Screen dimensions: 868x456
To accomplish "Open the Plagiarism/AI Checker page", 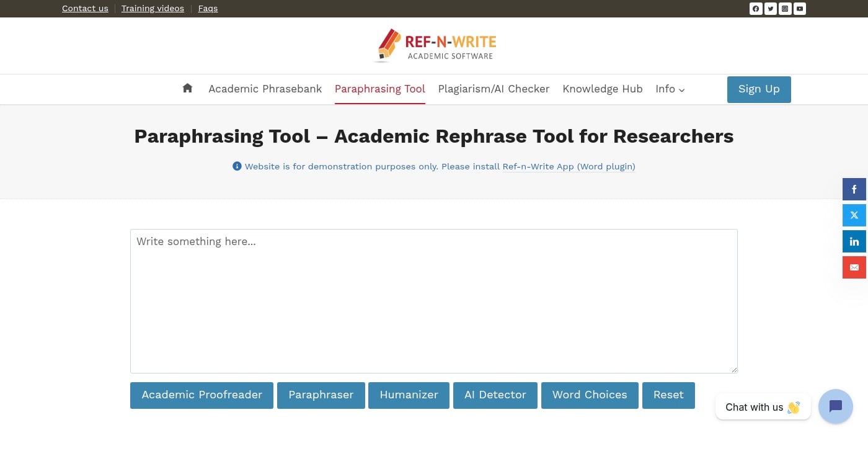I will (494, 89).
